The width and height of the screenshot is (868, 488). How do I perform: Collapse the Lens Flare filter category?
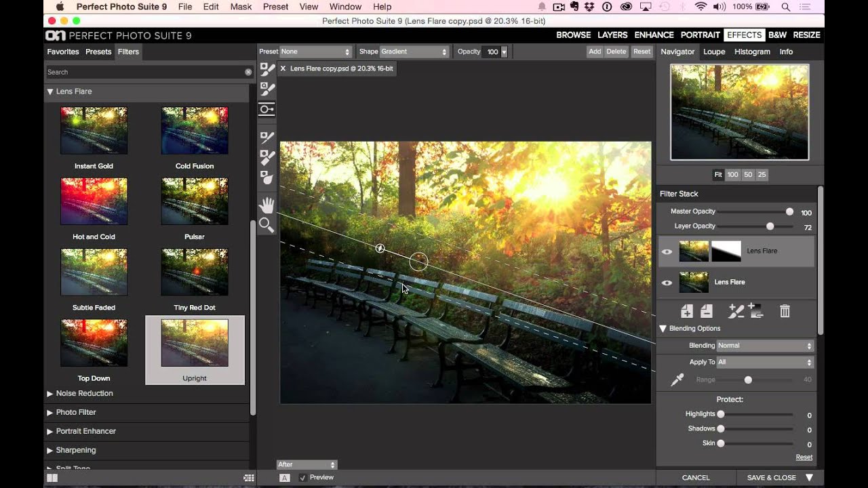pos(50,91)
